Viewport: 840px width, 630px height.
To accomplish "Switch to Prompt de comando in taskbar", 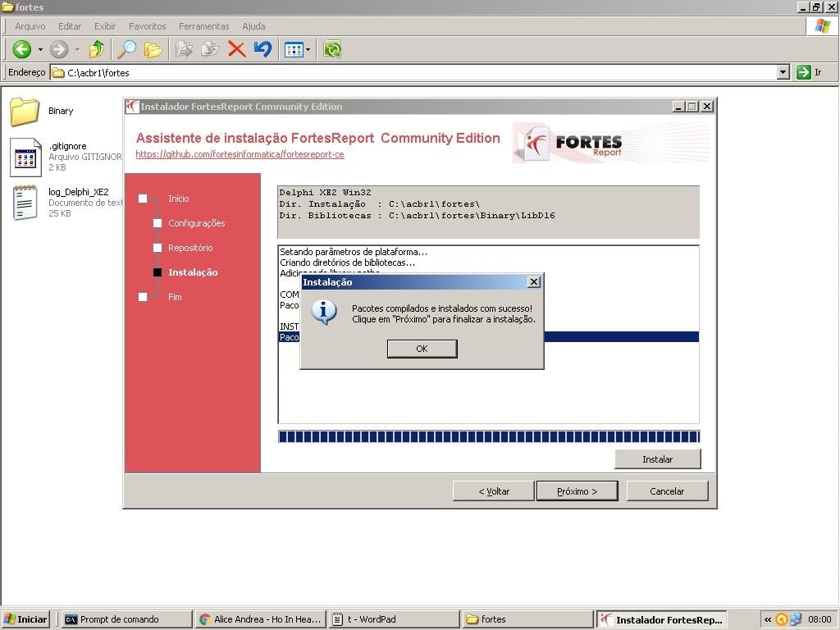I will pyautogui.click(x=126, y=619).
